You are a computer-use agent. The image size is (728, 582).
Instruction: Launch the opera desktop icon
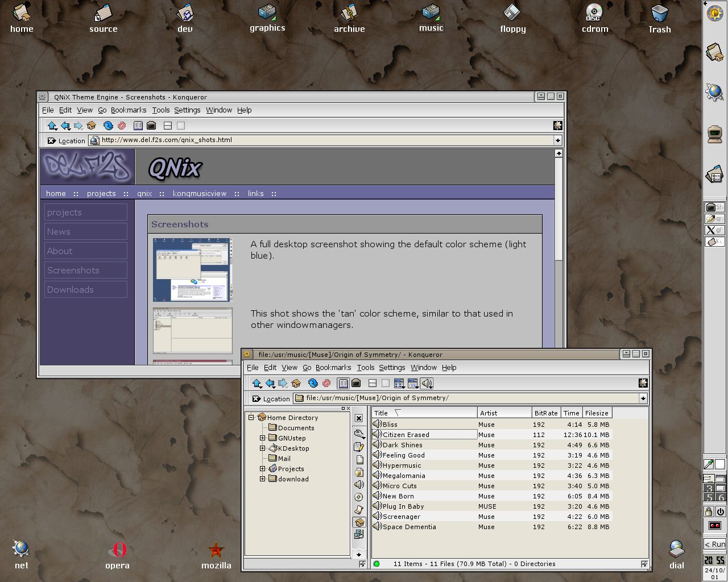point(118,555)
